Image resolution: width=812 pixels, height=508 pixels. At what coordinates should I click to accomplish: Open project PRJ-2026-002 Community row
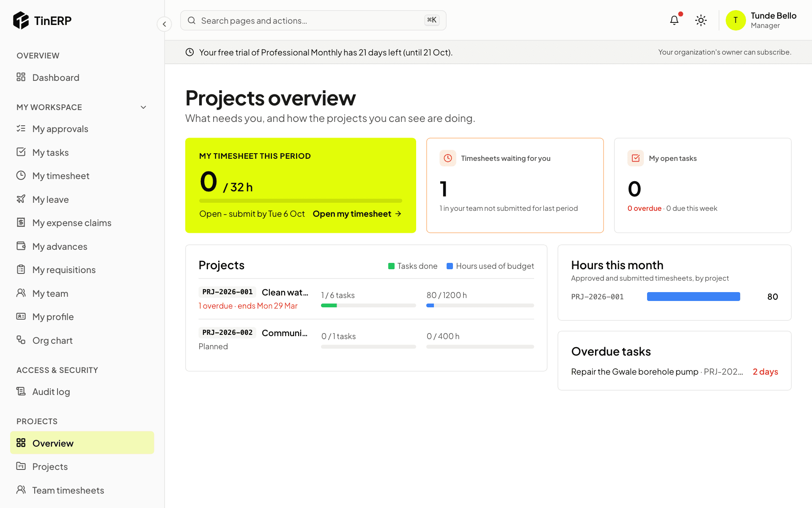coord(366,340)
